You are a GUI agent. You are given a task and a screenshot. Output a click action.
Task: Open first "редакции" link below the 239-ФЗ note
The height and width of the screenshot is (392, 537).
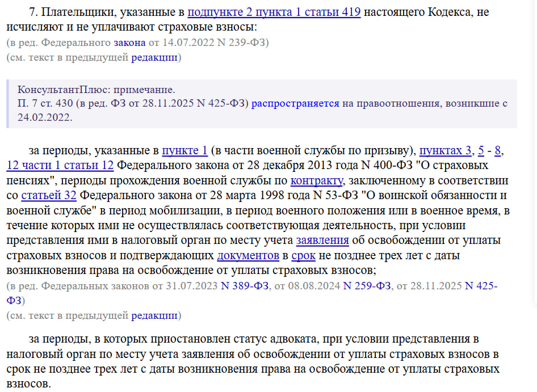coord(155,57)
